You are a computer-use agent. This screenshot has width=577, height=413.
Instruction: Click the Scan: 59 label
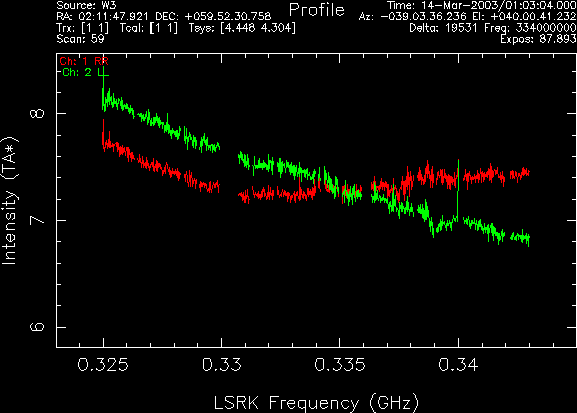[81, 39]
